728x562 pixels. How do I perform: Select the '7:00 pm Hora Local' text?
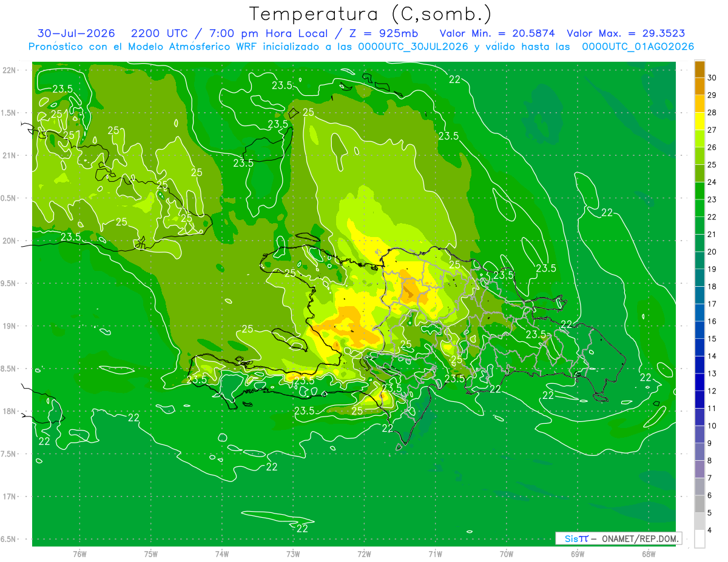tap(268, 33)
